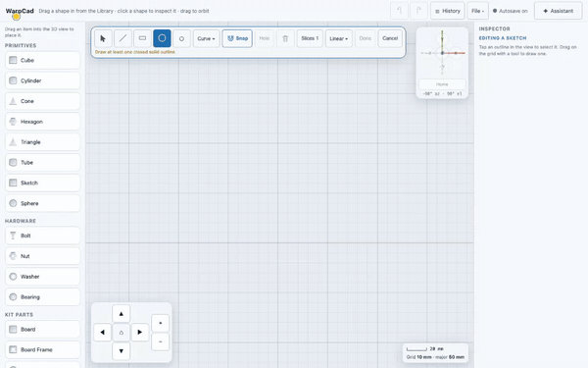Pan view right with arrow

pyautogui.click(x=140, y=333)
